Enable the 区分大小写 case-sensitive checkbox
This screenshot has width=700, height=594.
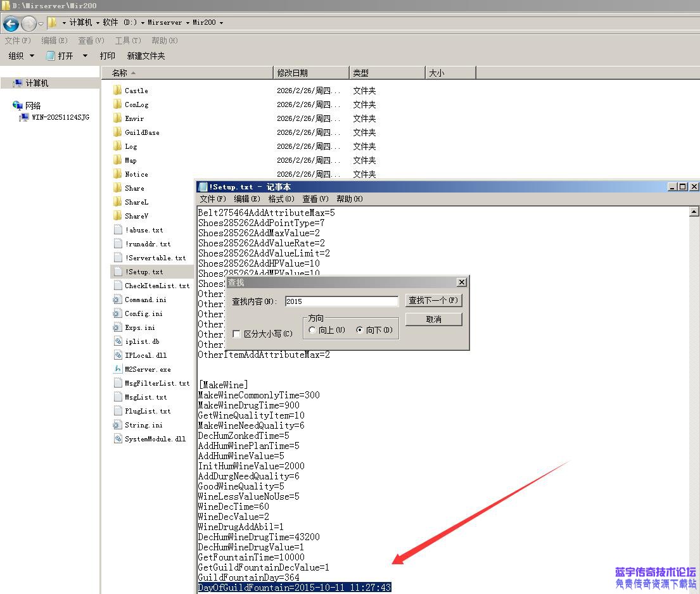[236, 334]
